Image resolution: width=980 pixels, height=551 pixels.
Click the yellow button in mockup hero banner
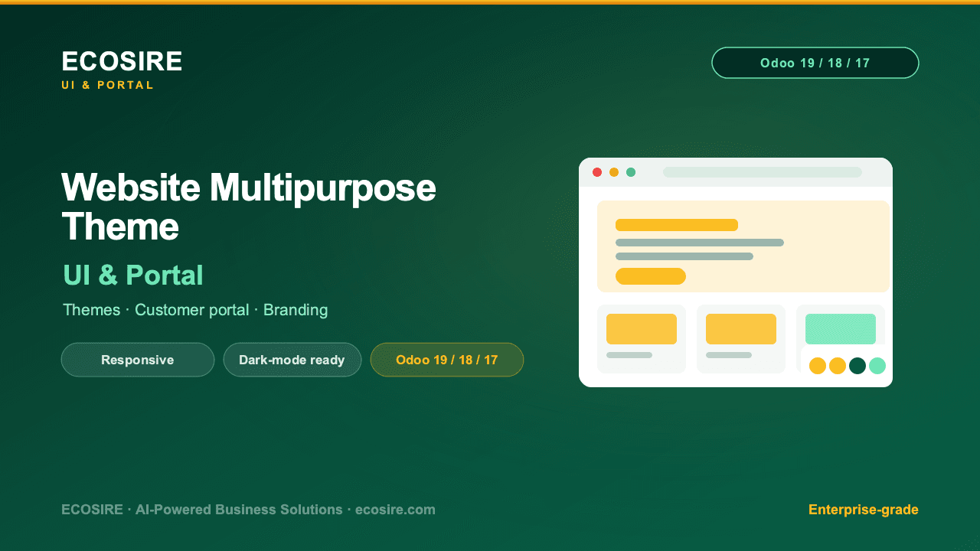(x=651, y=276)
